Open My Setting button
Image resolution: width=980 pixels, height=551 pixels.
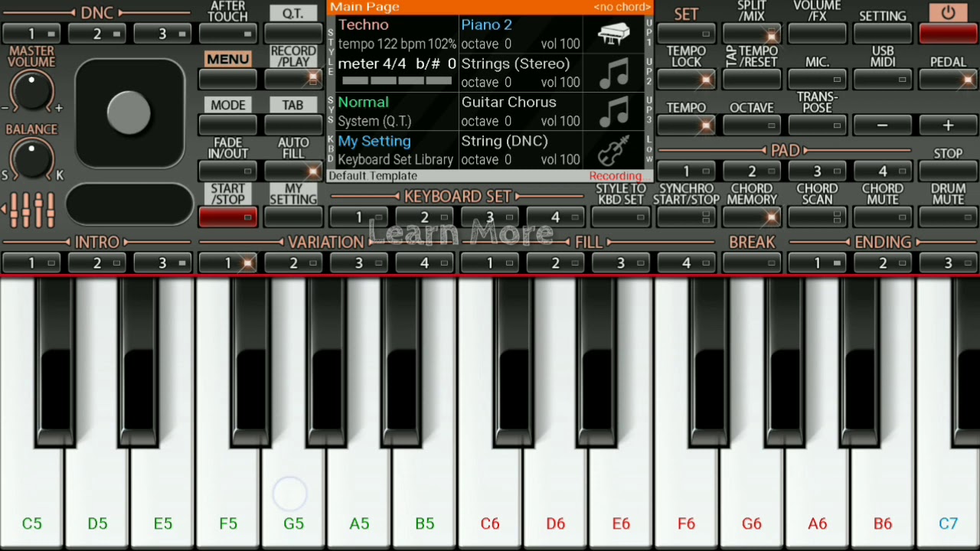tap(293, 217)
